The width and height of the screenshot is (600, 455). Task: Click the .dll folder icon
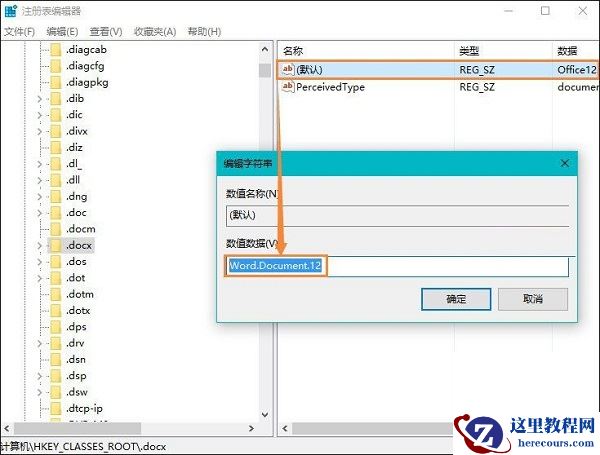[x=56, y=180]
